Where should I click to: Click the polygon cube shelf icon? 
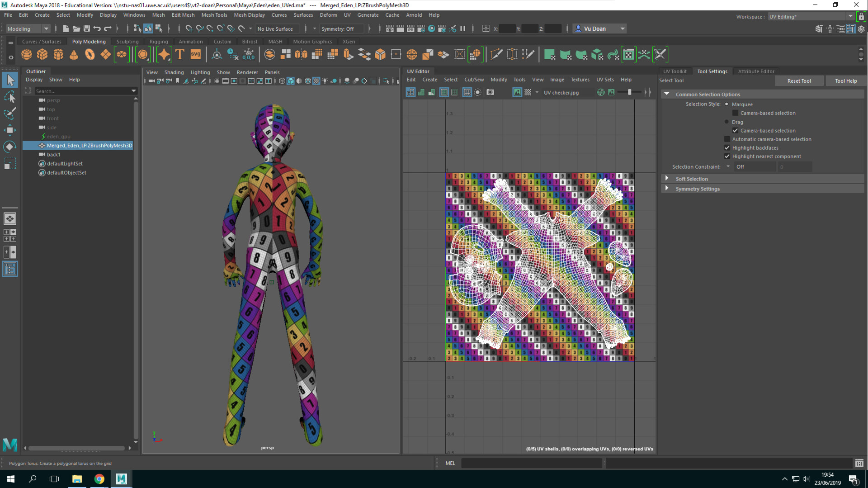click(x=42, y=55)
